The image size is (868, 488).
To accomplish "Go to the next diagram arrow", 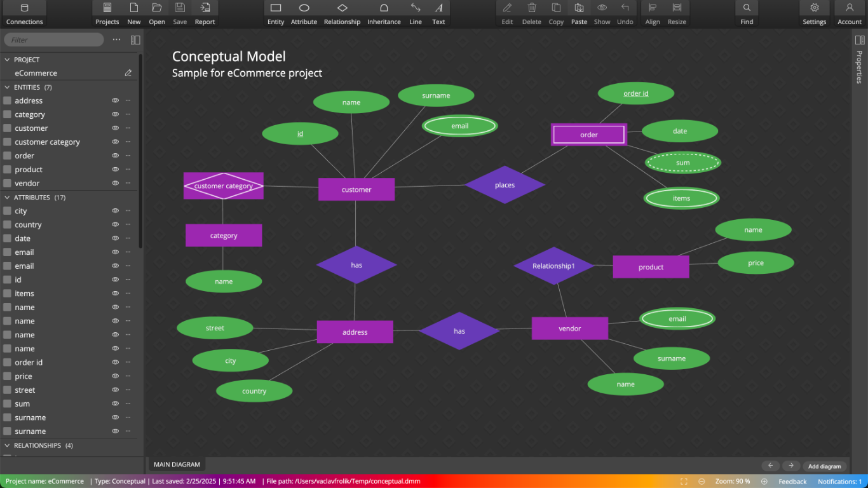I will (x=791, y=466).
